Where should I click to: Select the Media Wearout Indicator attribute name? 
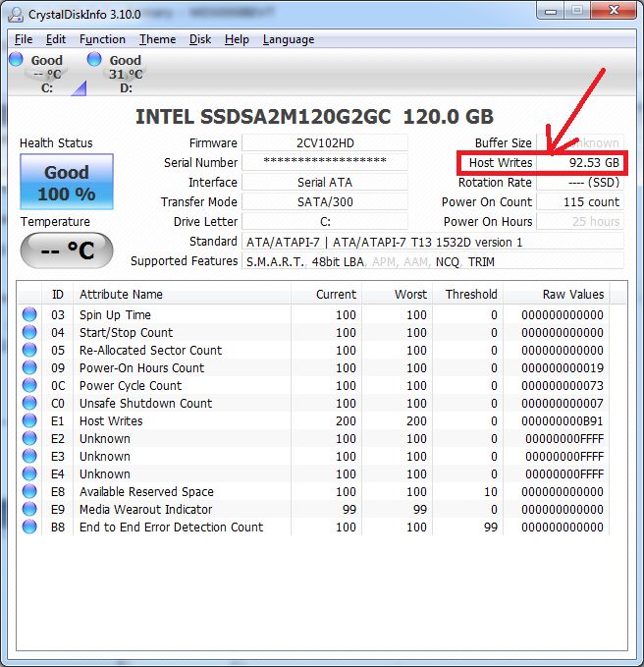145,509
